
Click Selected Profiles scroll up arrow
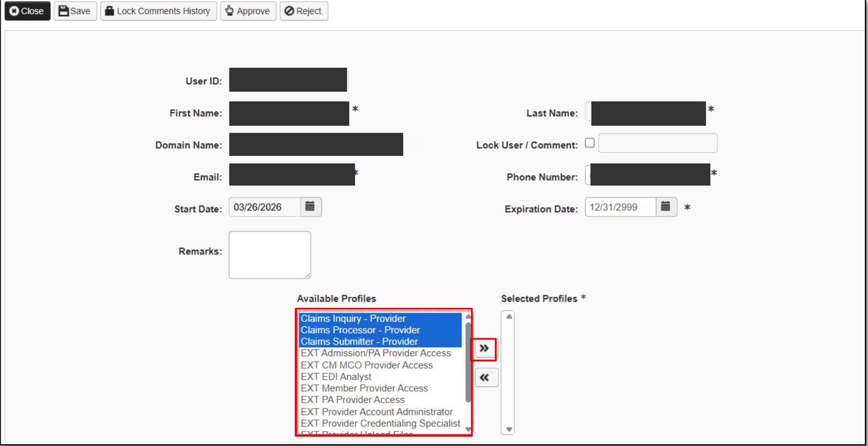pyautogui.click(x=509, y=316)
